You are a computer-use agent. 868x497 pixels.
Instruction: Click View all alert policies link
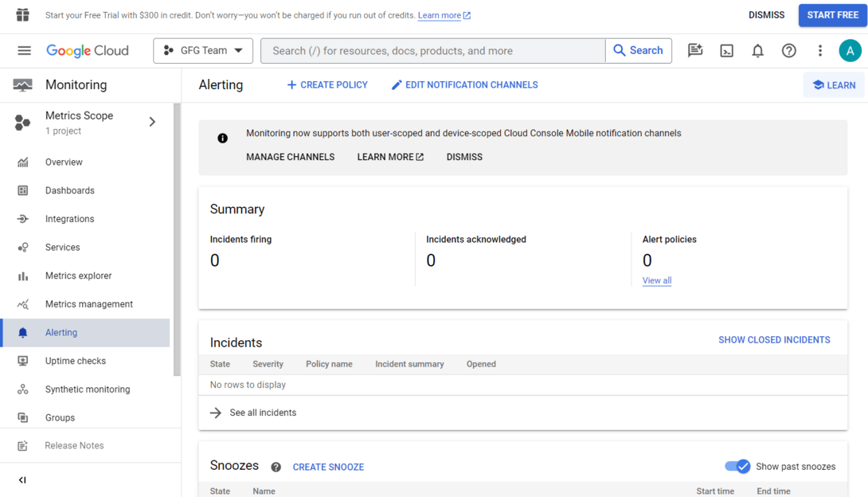coord(656,280)
